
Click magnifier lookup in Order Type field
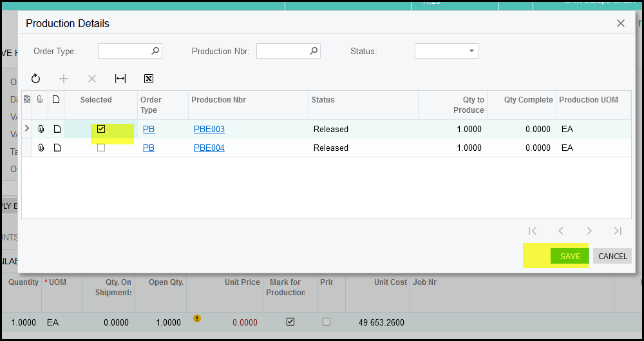pyautogui.click(x=155, y=51)
